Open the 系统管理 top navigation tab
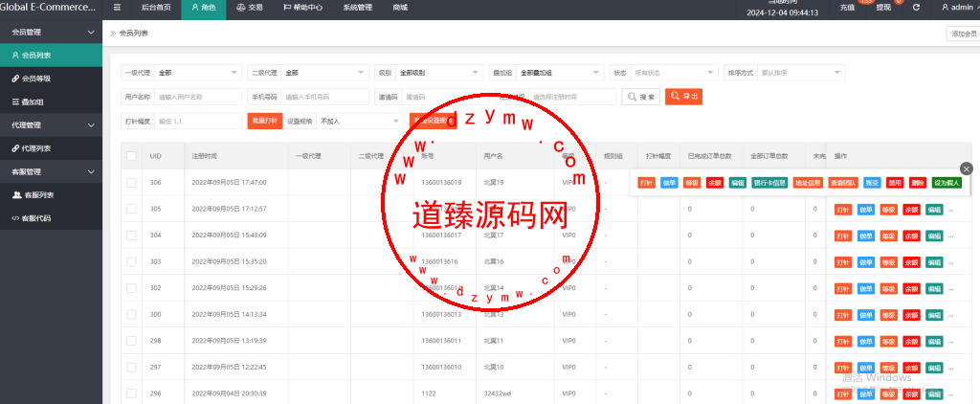 (358, 8)
